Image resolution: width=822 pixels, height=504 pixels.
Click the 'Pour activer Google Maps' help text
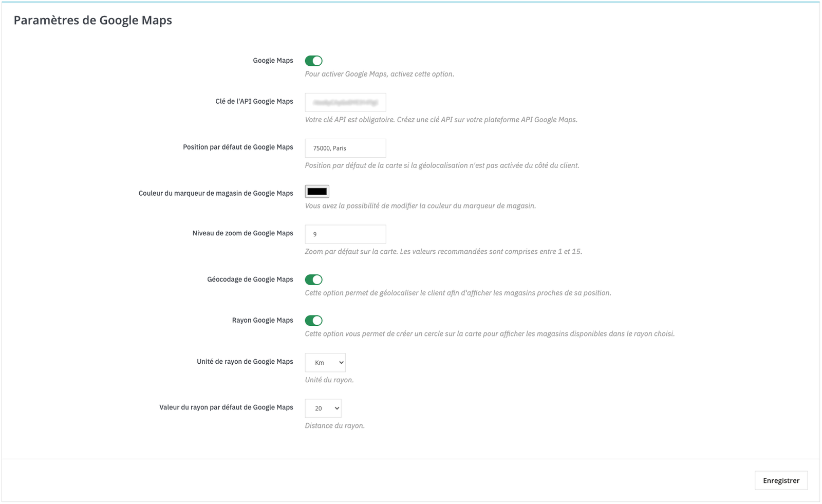pos(379,74)
